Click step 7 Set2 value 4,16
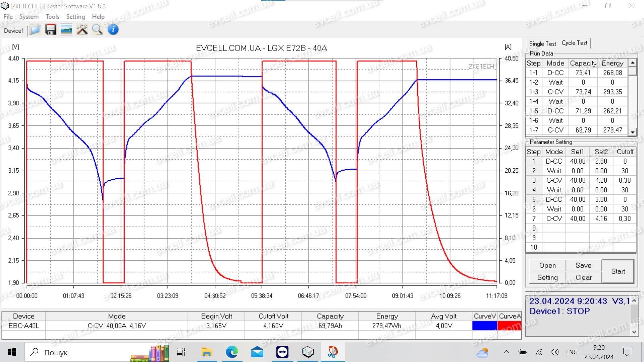This screenshot has height=362, width=644. 601,219
